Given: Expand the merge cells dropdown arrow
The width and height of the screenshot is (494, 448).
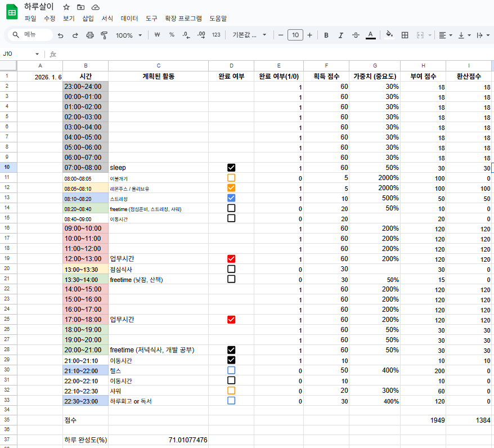Looking at the screenshot, I should pos(430,35).
